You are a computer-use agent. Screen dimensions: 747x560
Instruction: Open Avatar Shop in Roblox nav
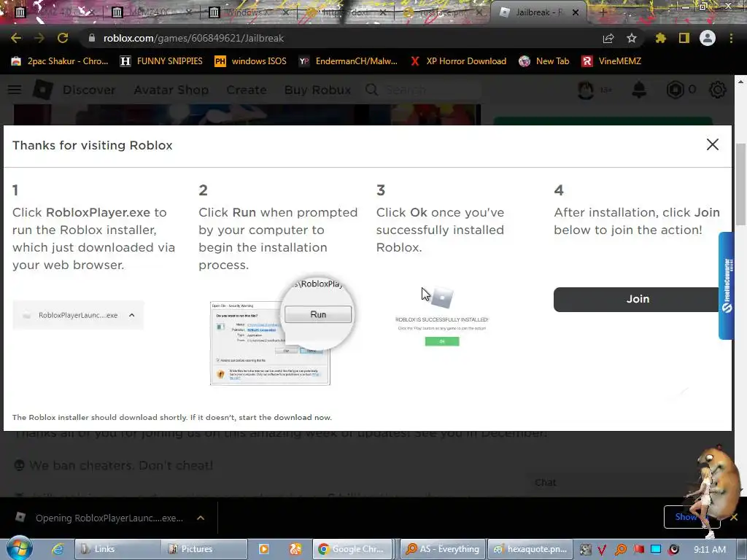171,90
